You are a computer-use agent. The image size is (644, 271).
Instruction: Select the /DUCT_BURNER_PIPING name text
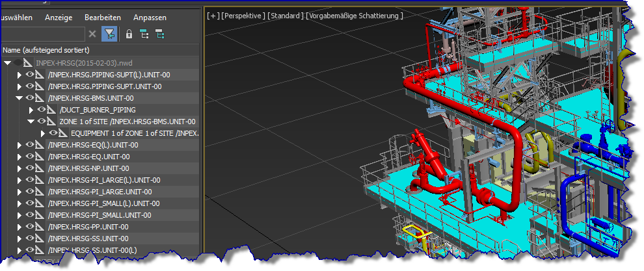pos(98,110)
